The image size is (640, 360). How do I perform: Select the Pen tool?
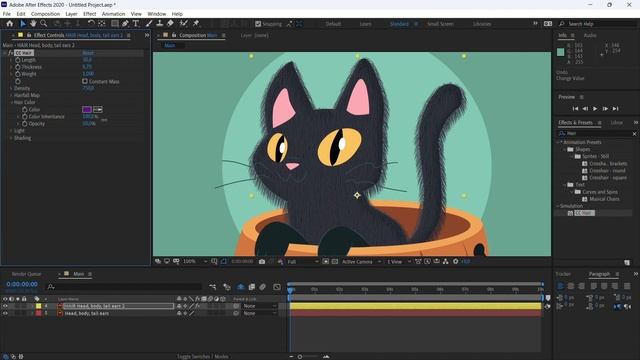pos(125,24)
